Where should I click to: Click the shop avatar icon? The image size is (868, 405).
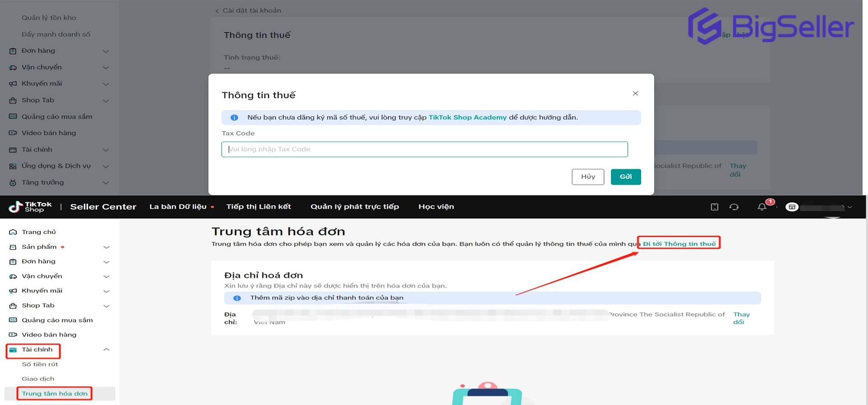(x=792, y=207)
